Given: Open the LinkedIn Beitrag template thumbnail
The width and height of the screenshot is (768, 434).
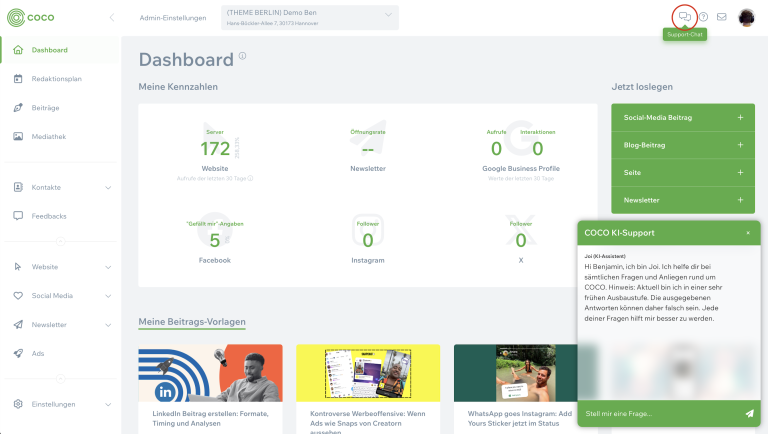Looking at the screenshot, I should [210, 372].
